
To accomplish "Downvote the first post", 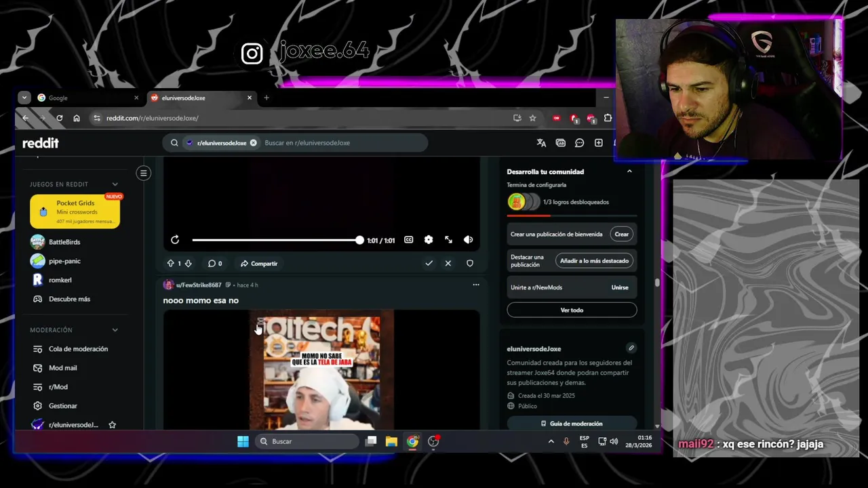I will 188,263.
